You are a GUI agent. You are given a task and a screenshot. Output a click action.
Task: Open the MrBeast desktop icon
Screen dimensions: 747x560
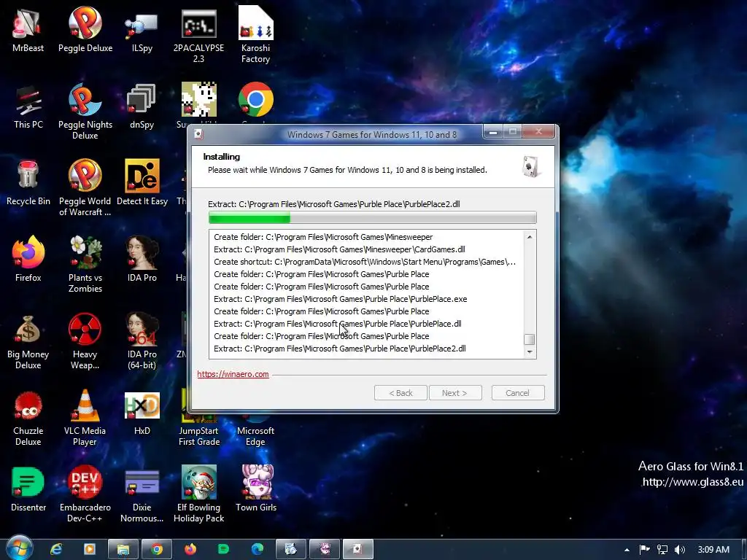pos(28,28)
